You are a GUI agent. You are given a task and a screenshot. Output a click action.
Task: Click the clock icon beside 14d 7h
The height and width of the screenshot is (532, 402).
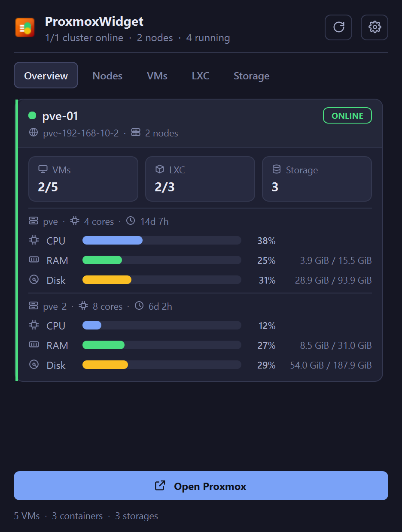tap(131, 221)
